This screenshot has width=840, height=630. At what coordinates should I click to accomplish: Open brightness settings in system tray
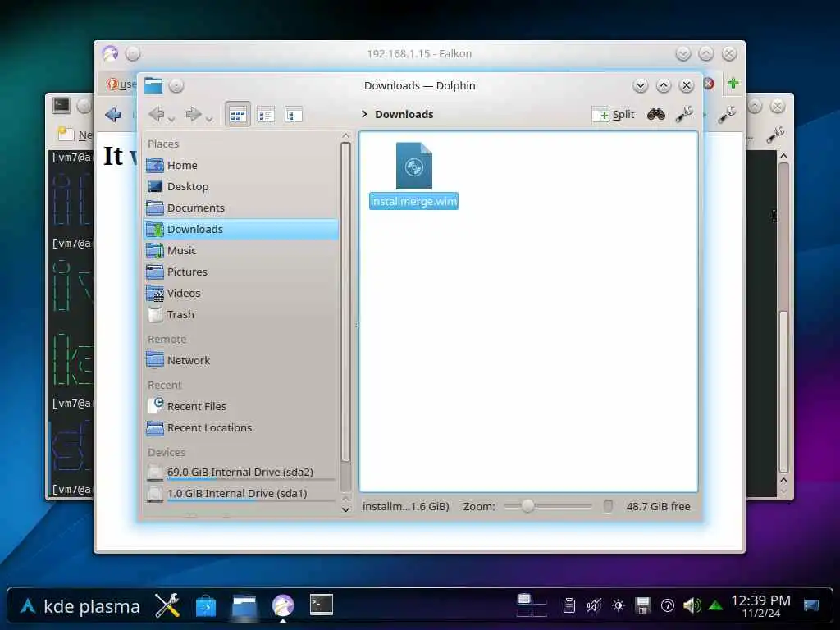tap(619, 606)
